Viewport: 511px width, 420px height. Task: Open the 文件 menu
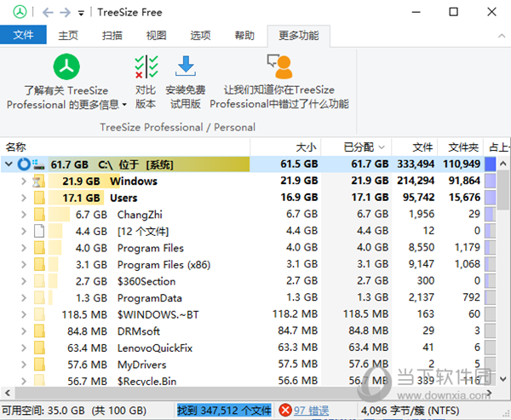click(x=23, y=35)
